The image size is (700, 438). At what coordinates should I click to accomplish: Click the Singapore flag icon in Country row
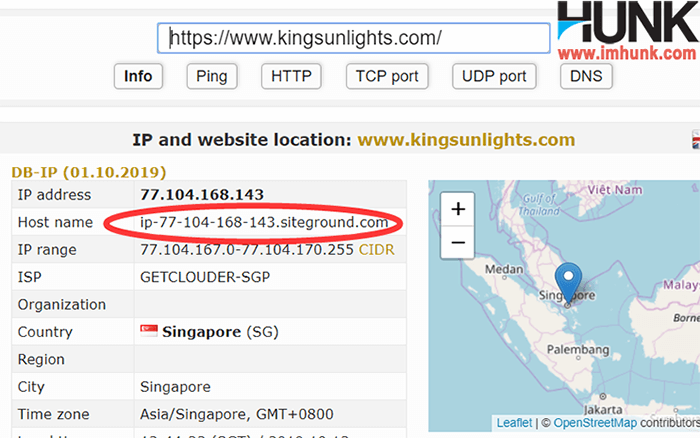[149, 331]
